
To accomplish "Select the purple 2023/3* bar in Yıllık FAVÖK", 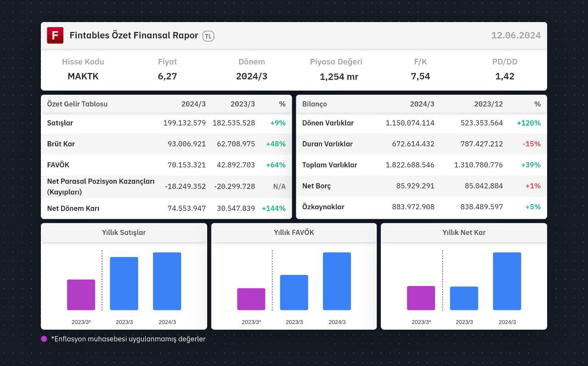I will [251, 299].
